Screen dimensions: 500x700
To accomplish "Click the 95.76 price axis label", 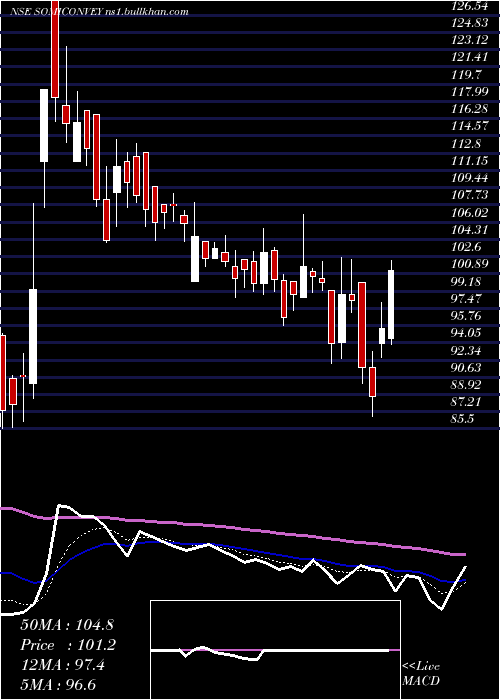I will pyautogui.click(x=466, y=316).
